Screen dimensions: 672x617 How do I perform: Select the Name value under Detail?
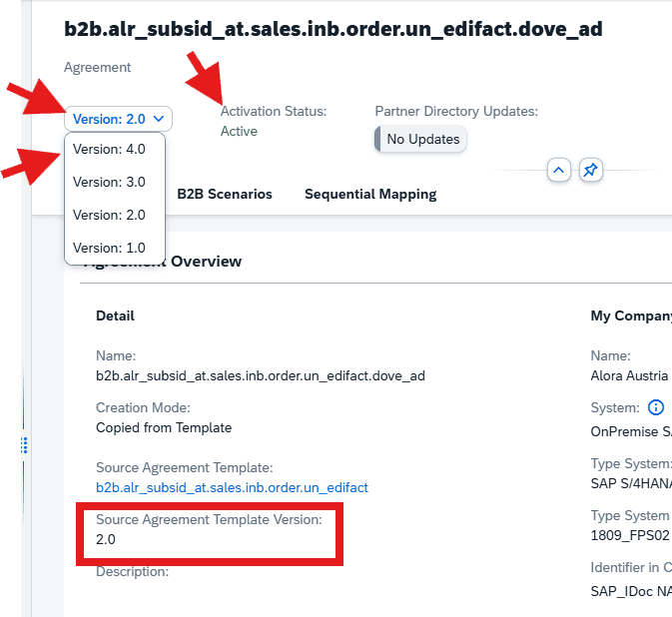coord(261,375)
